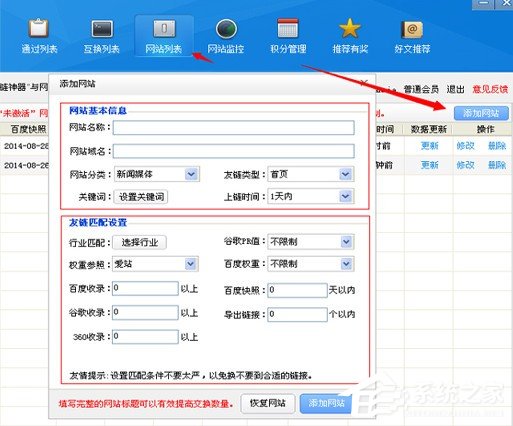Expand the 权重参照 dropdown
513x426 pixels.
coord(191,264)
